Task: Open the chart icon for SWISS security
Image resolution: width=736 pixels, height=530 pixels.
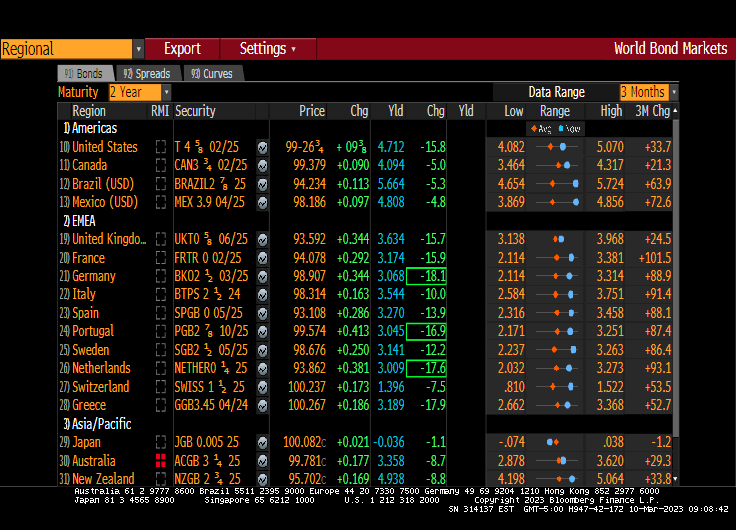Action: 262,387
